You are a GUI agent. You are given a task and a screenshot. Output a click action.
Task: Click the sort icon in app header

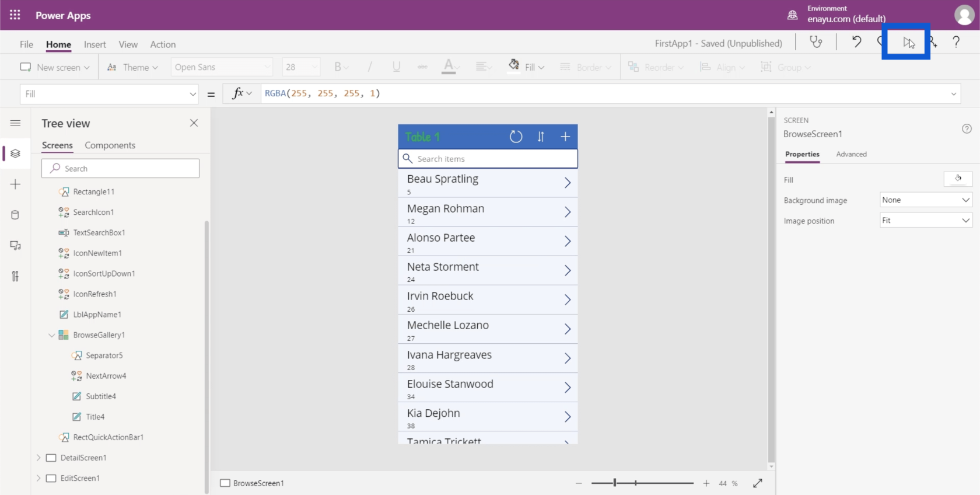[541, 137]
